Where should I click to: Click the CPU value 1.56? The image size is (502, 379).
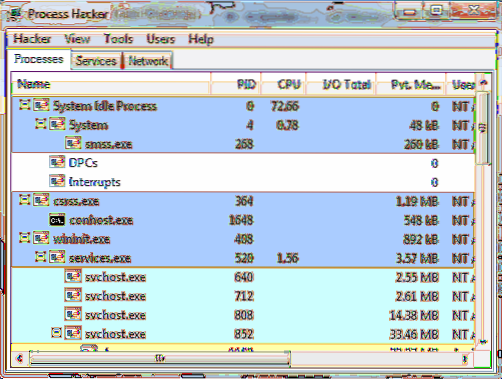pyautogui.click(x=288, y=258)
